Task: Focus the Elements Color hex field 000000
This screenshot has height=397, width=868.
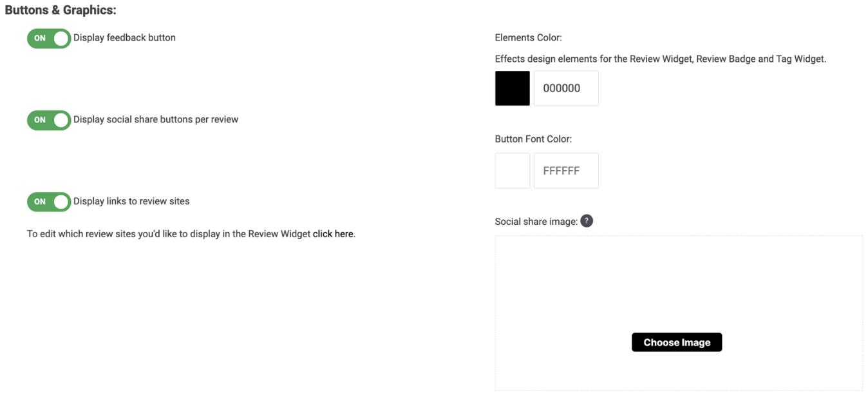Action: click(566, 88)
